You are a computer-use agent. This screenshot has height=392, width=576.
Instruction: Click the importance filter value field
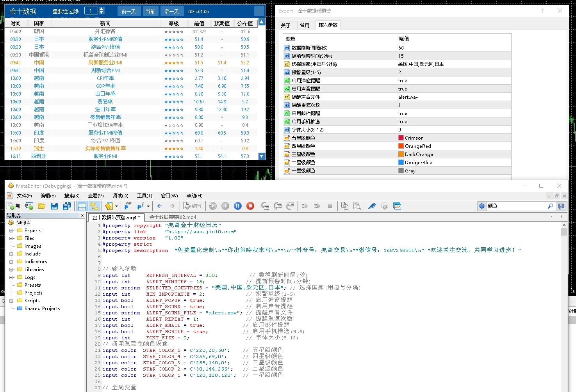click(91, 11)
